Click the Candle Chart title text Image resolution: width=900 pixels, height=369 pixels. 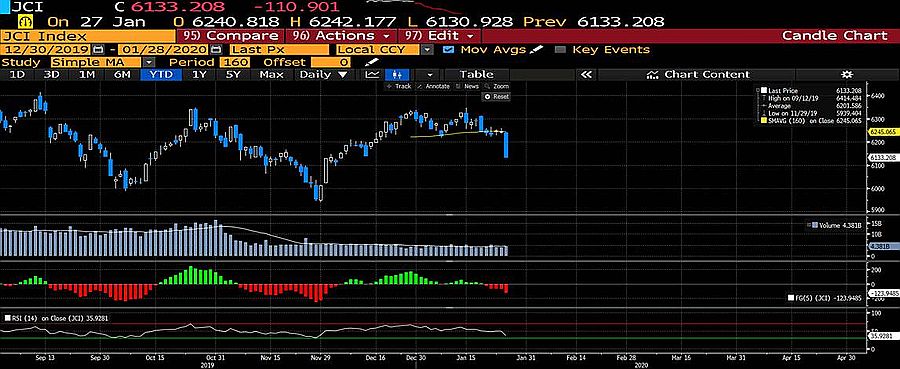835,35
